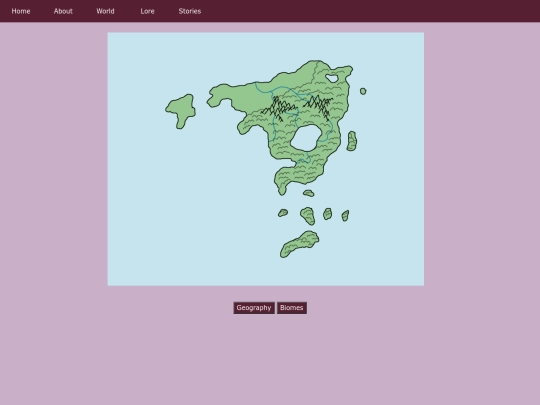
Task: Switch to the Biomes map view
Action: click(292, 308)
